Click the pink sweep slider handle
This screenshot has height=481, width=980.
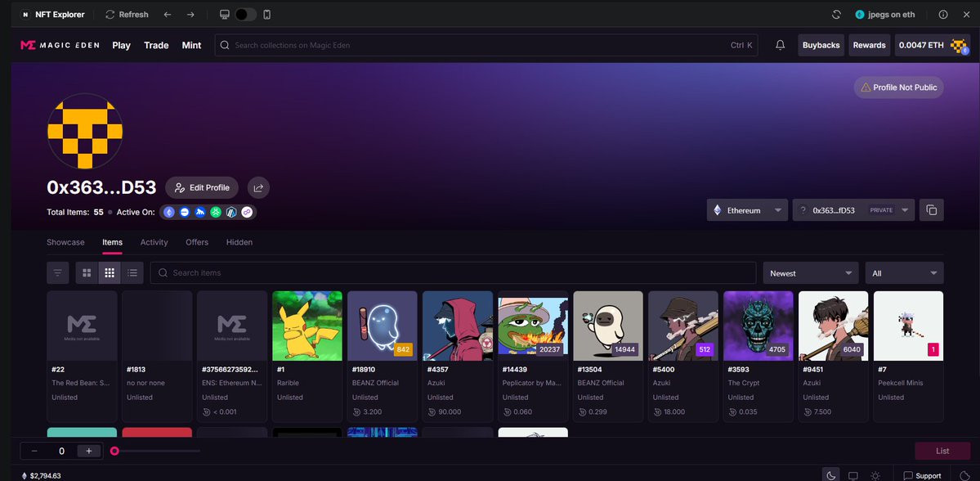114,451
